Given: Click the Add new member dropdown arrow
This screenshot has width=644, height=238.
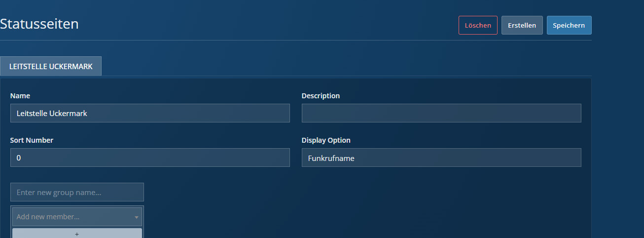Looking at the screenshot, I should (x=136, y=217).
